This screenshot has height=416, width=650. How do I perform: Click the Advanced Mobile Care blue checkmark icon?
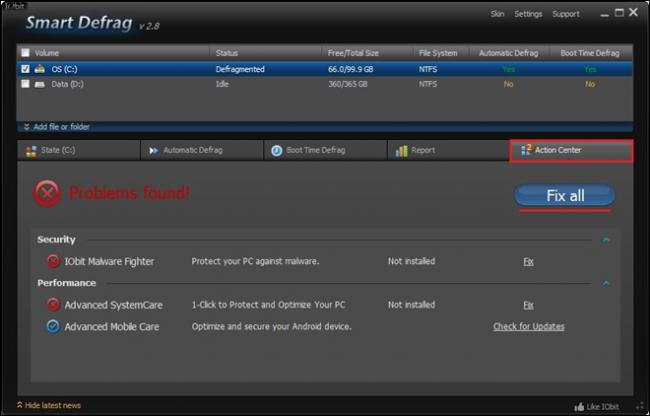[x=53, y=326]
